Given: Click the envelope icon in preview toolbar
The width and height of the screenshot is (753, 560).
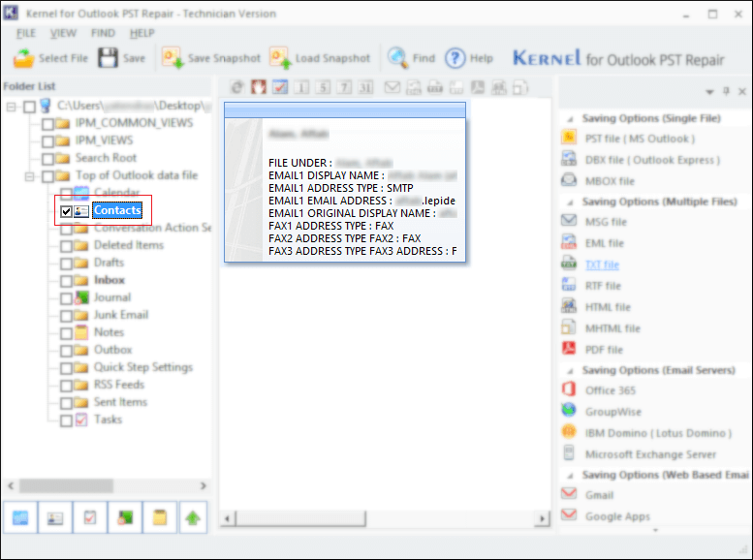Looking at the screenshot, I should pyautogui.click(x=392, y=87).
